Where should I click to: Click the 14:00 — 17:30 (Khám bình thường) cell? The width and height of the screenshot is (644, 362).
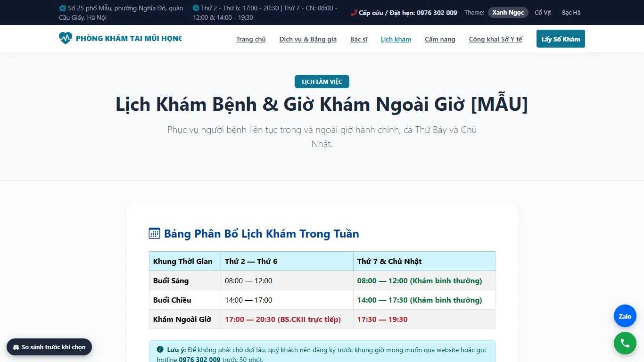tap(424, 300)
